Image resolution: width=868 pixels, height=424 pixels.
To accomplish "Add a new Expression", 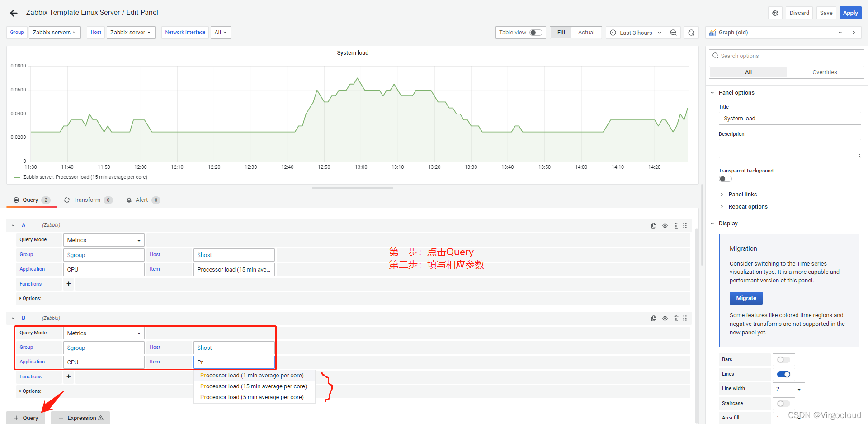I will click(x=80, y=418).
